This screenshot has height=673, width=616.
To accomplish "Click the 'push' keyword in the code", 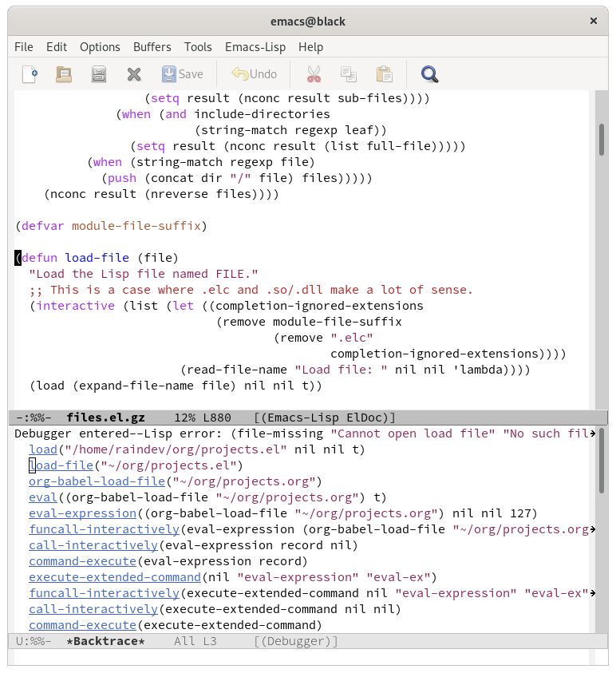I will (x=122, y=178).
